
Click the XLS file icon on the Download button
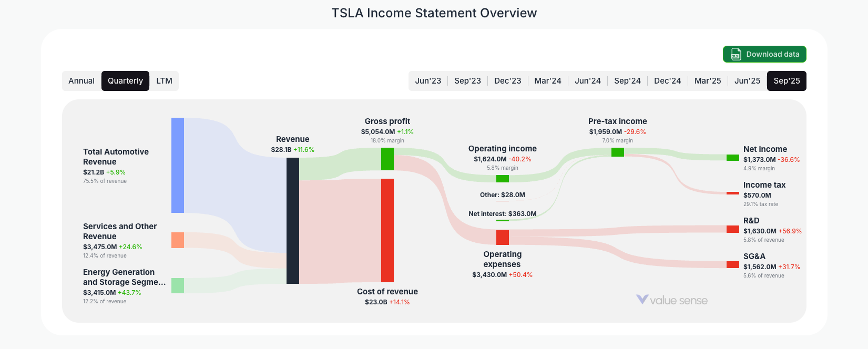(x=735, y=54)
